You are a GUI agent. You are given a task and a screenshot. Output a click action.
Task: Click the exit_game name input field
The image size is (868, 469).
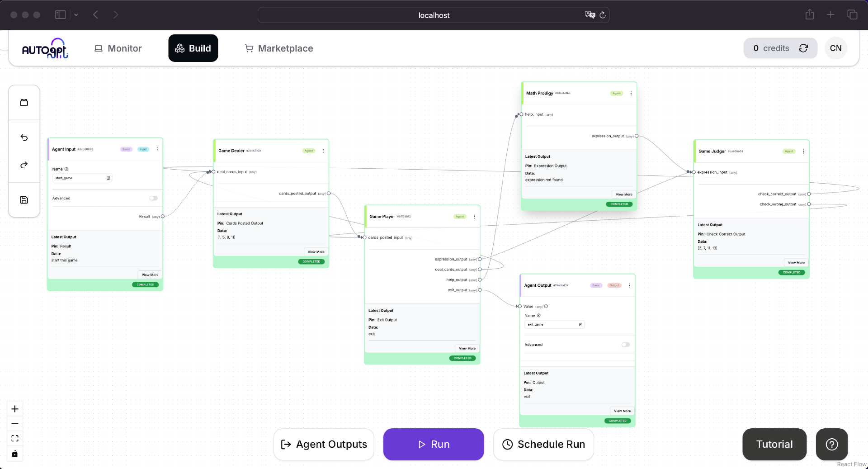click(555, 325)
